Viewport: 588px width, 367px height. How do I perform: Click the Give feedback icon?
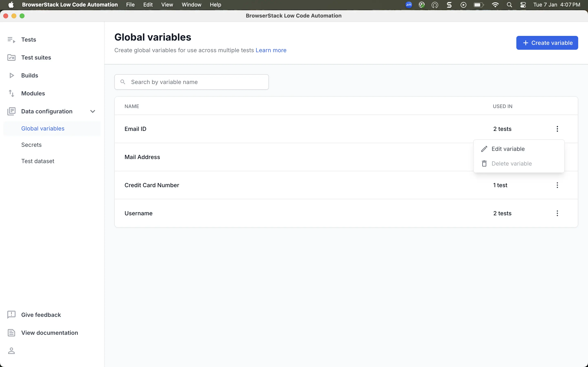click(11, 315)
